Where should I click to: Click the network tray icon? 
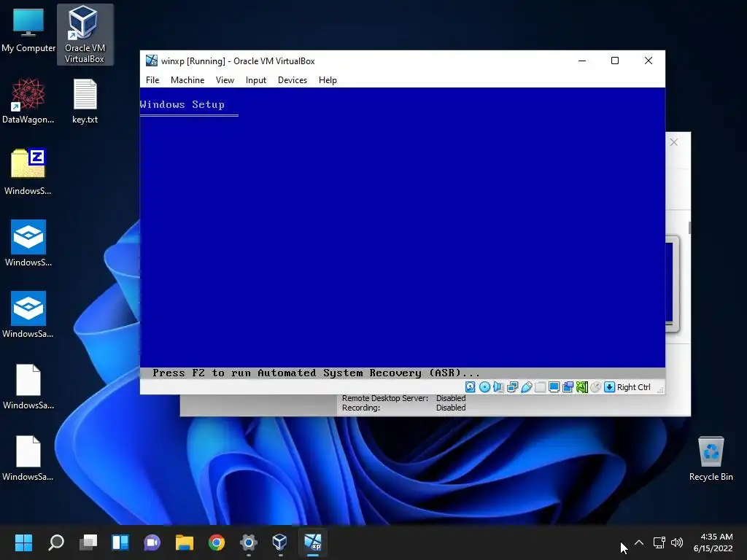tap(659, 542)
